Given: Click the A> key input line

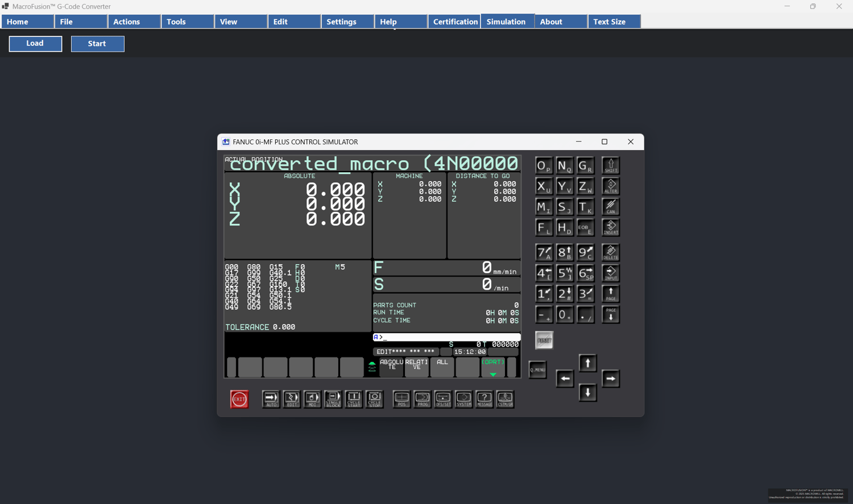Looking at the screenshot, I should tap(446, 337).
